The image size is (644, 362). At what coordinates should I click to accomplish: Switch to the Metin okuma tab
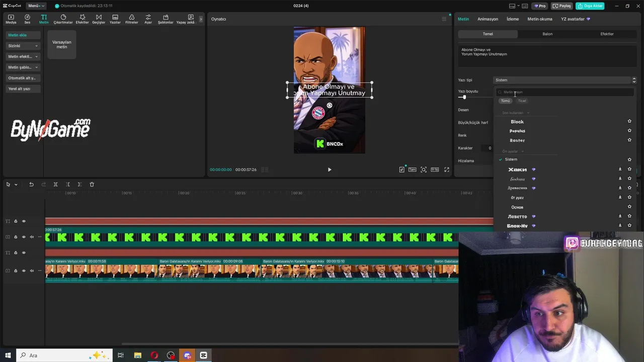coord(539,19)
